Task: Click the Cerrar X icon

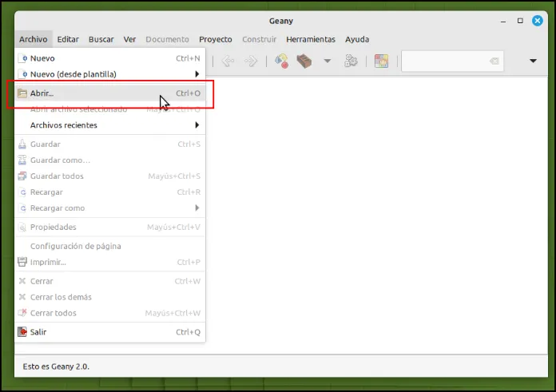Action: click(x=22, y=281)
